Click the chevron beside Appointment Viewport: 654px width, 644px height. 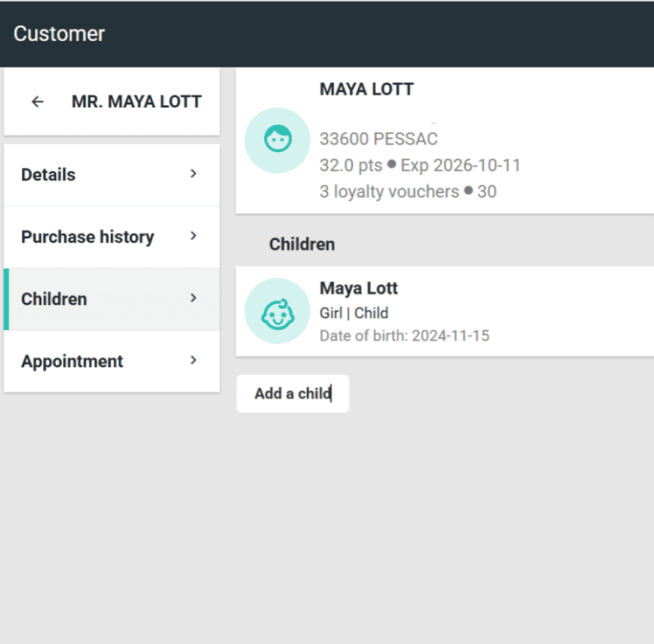194,360
